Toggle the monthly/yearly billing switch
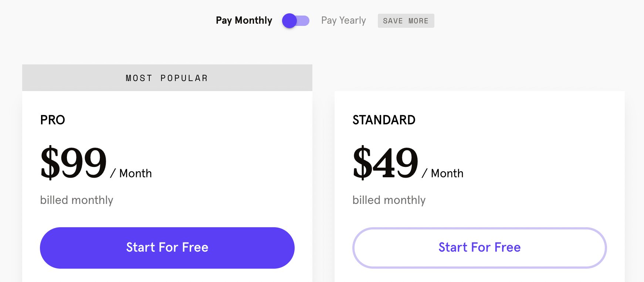 tap(295, 21)
